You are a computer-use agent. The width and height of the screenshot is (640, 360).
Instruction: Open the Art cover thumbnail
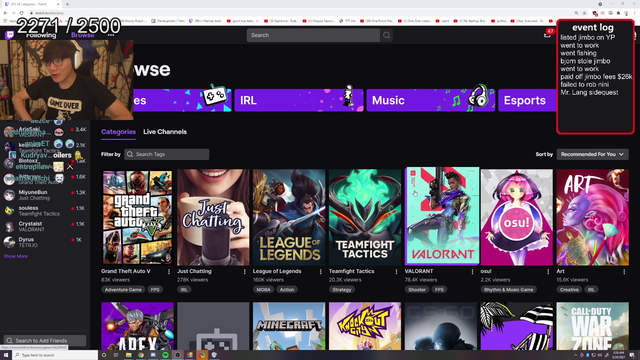point(593,217)
